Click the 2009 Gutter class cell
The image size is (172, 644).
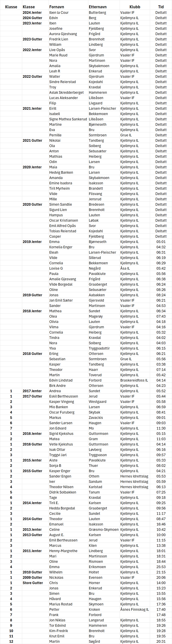32,577
